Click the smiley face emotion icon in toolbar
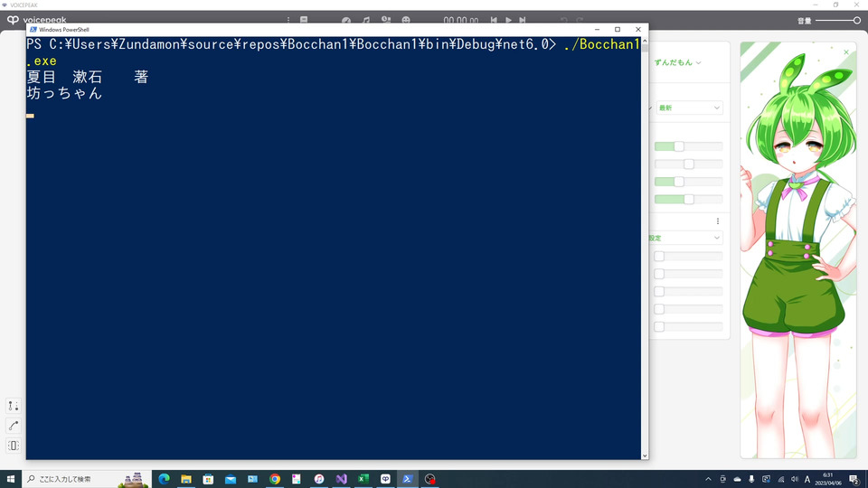Image resolution: width=868 pixels, height=488 pixels. 406,21
